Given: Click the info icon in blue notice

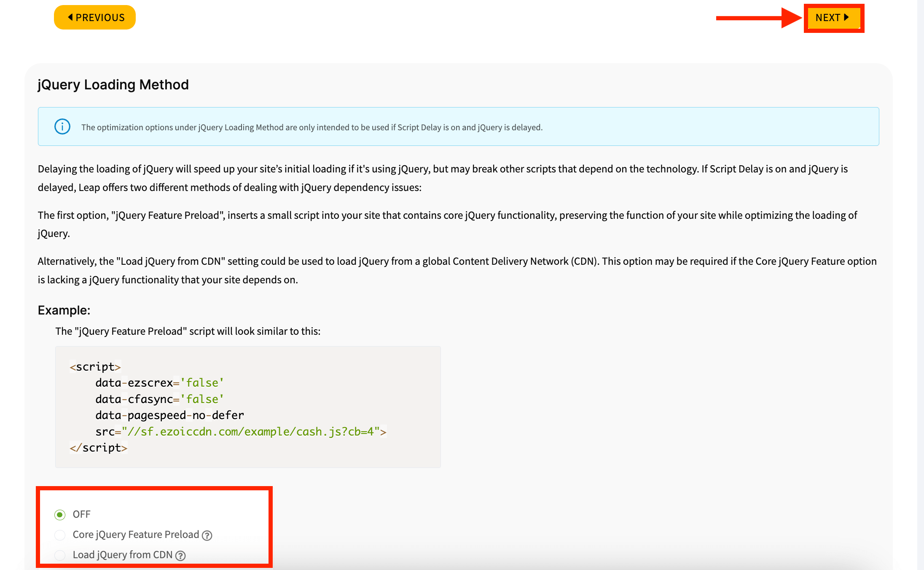Looking at the screenshot, I should [62, 126].
